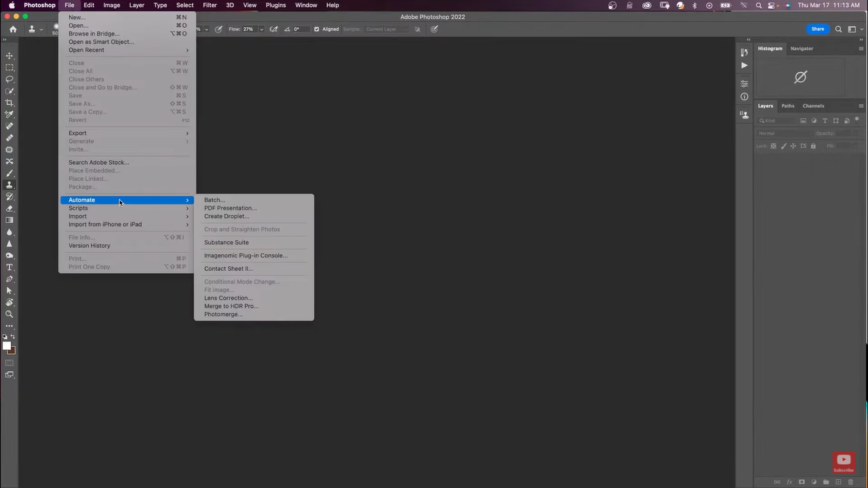Image resolution: width=868 pixels, height=488 pixels.
Task: Select the Move tool
Action: point(9,56)
